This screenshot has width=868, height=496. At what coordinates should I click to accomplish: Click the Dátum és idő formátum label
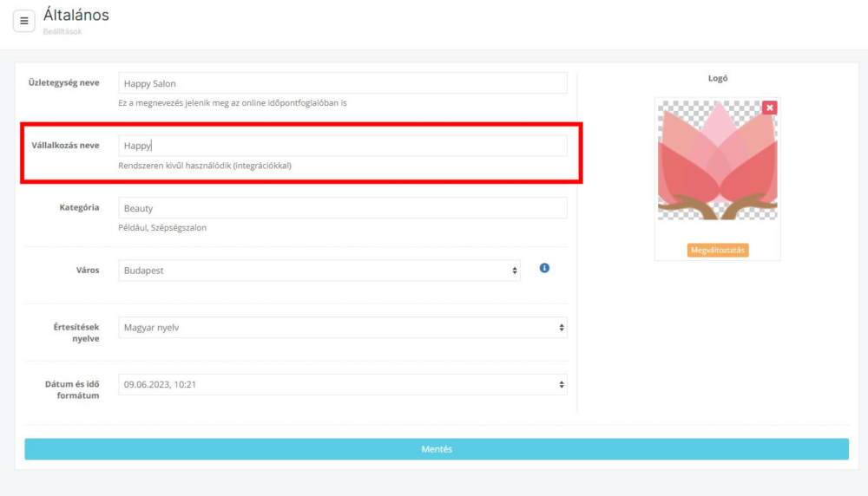(72, 390)
